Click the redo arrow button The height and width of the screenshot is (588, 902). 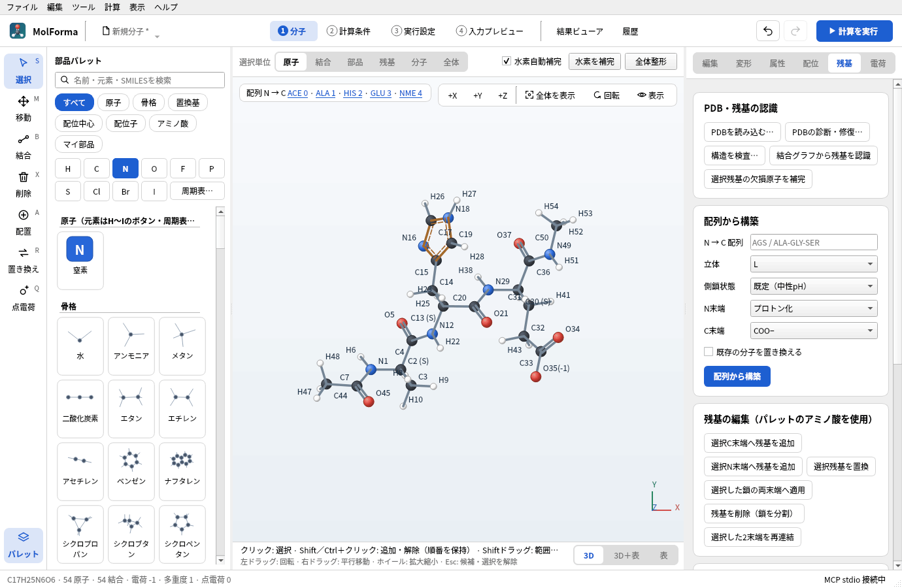795,31
